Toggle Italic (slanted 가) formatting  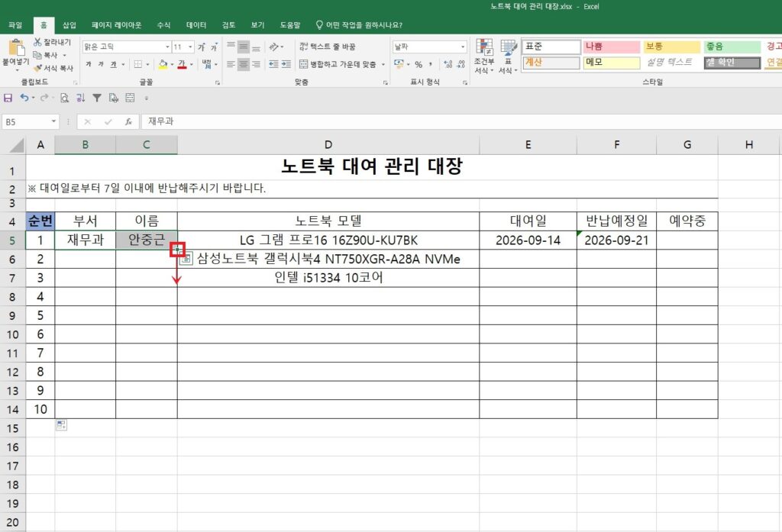click(x=101, y=64)
